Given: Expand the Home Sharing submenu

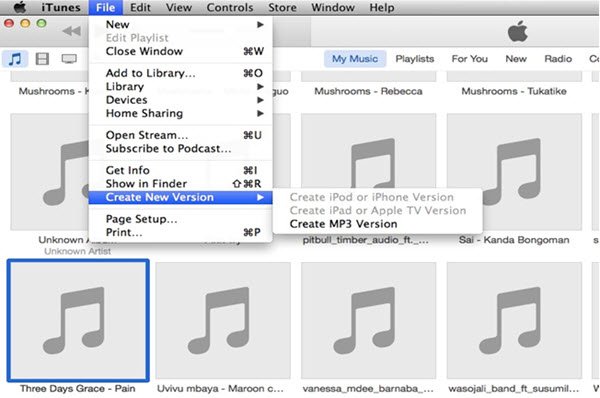Looking at the screenshot, I should [x=181, y=113].
